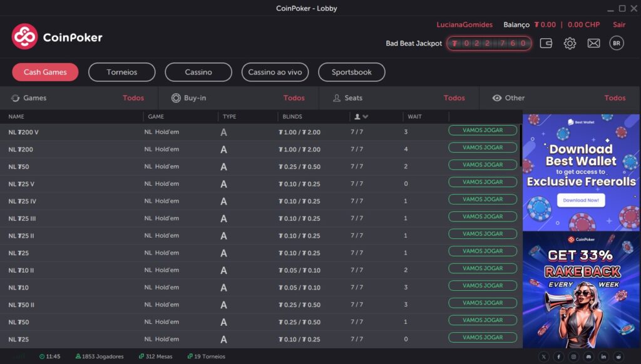Viewport: 641px width, 364px height.
Task: Click VAMOS JOGAR for NL ₮10
Action: (483, 286)
